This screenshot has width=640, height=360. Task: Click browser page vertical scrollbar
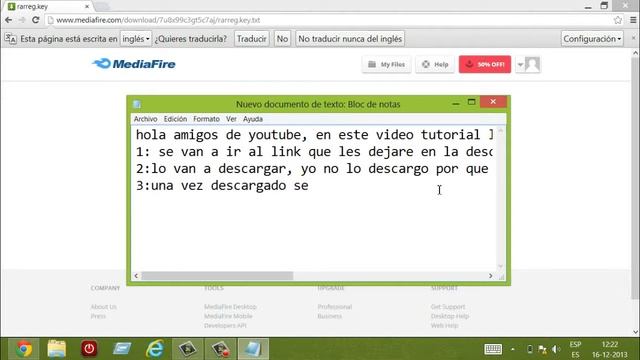pos(635,178)
